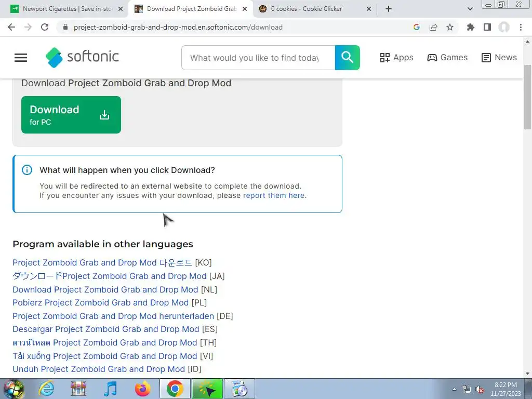This screenshot has height=399, width=532.
Task: Go to the Softonic logo homepage
Action: click(83, 57)
